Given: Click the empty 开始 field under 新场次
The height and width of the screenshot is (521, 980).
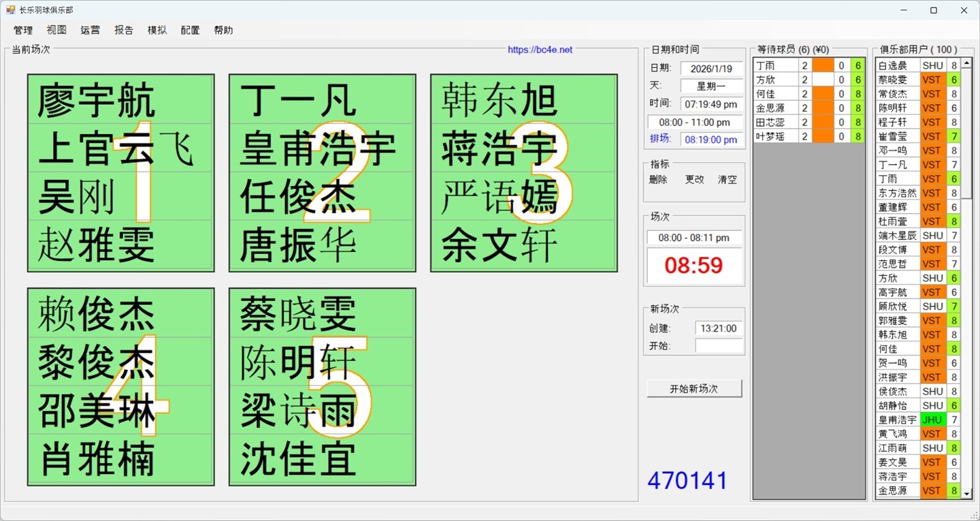Looking at the screenshot, I should [x=718, y=345].
